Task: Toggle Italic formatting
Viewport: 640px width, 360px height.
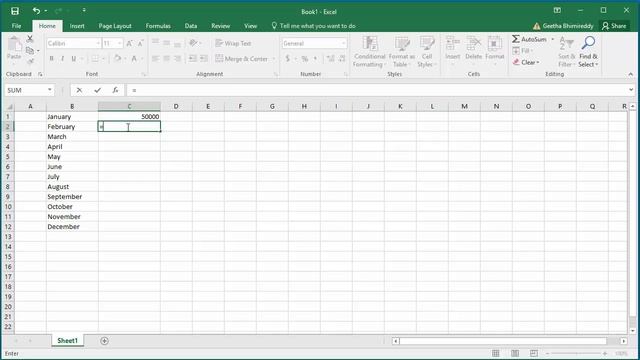Action: (62, 59)
